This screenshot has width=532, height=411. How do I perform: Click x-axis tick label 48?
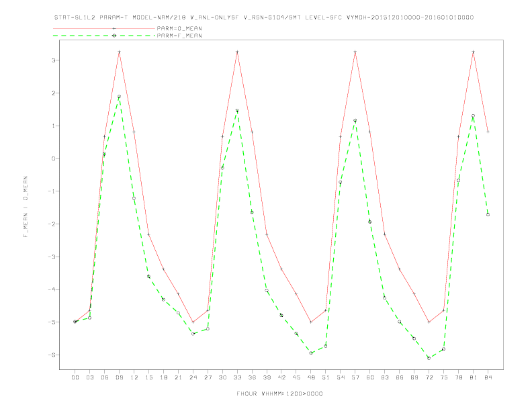(311, 377)
